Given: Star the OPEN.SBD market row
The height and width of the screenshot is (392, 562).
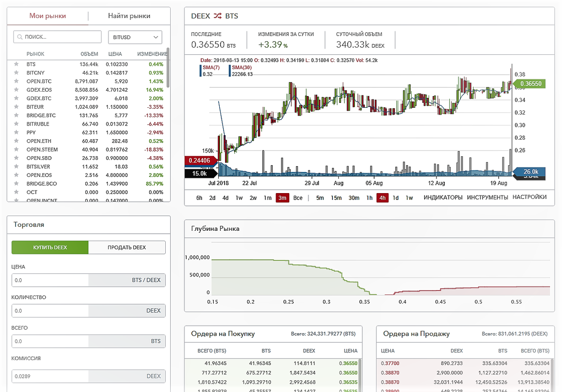Looking at the screenshot, I should click(x=16, y=158).
